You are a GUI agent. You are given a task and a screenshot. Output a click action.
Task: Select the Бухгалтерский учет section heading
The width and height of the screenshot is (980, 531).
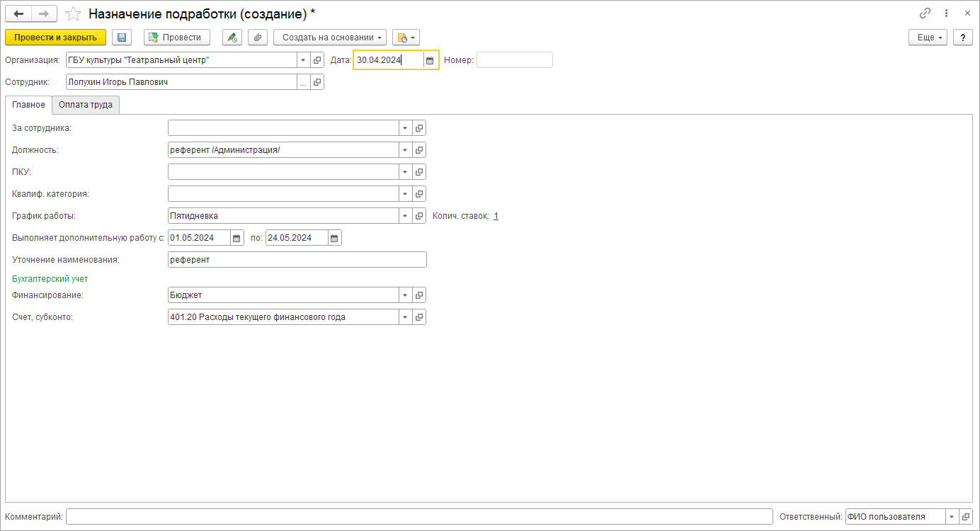click(x=50, y=279)
